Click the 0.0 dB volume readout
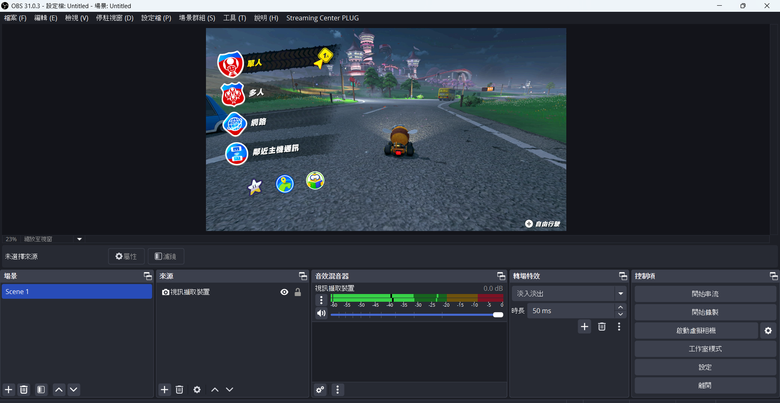This screenshot has width=780, height=403. coord(493,288)
